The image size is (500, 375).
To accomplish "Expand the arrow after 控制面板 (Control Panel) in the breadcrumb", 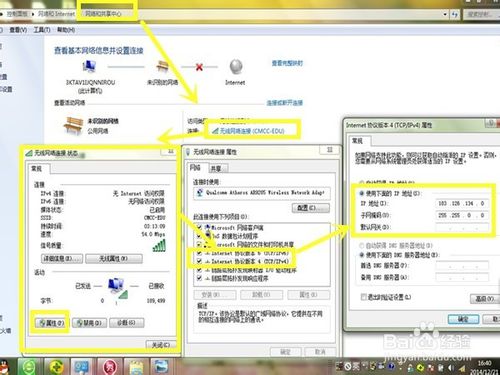I will click(33, 14).
